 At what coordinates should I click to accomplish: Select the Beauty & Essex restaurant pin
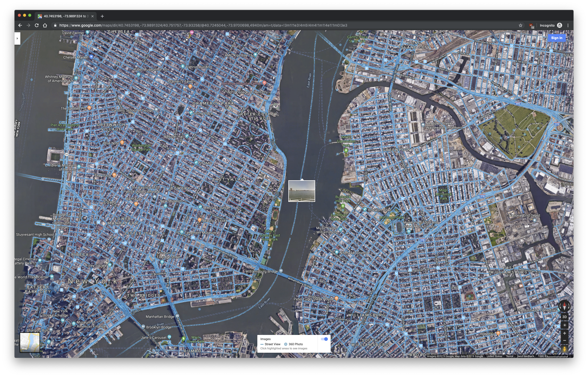coord(199,220)
